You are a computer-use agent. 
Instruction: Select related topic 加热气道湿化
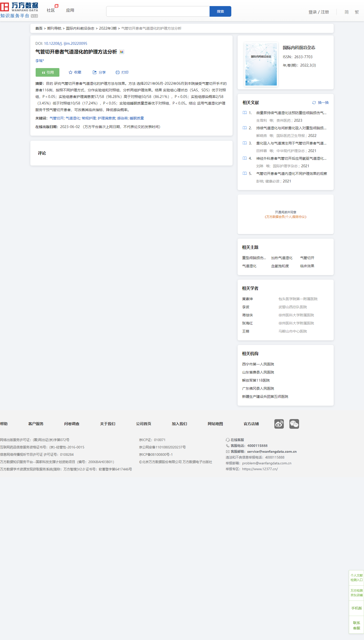pos(282,258)
